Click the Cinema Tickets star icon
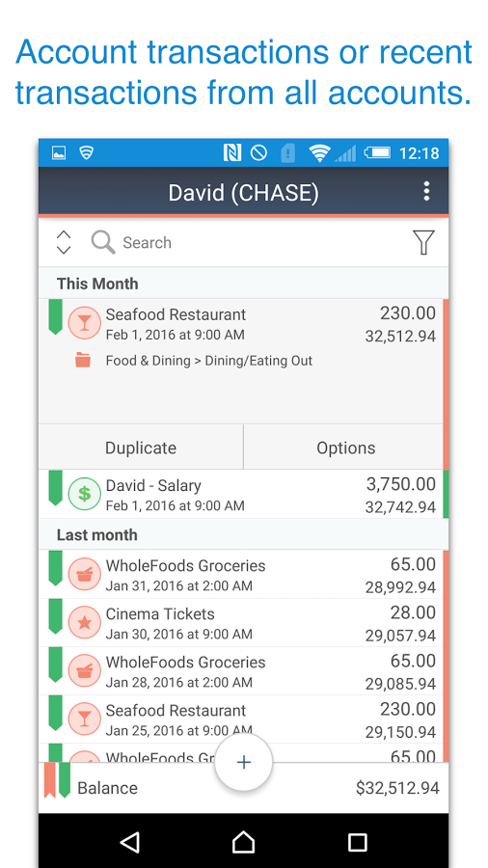The height and width of the screenshot is (868, 488). click(84, 622)
